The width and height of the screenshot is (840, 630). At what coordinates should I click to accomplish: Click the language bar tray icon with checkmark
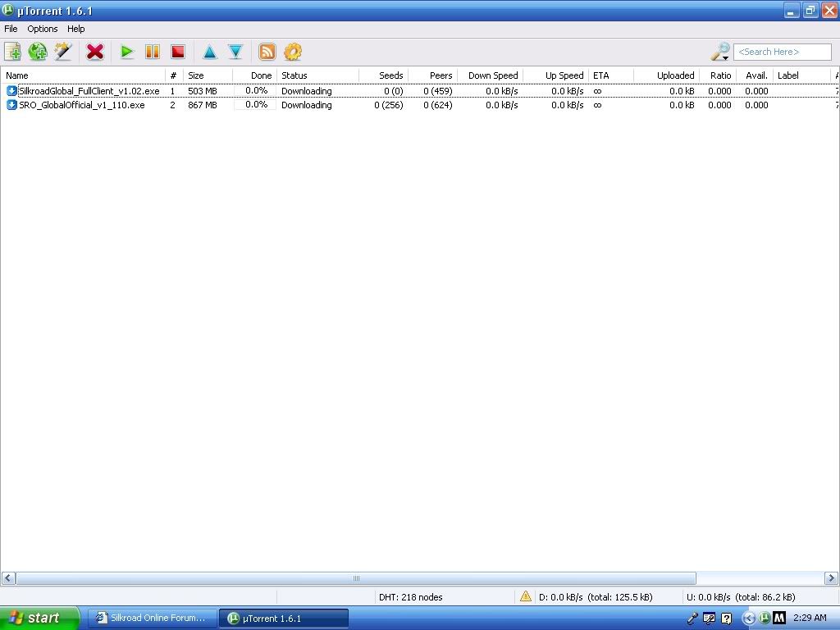pos(710,619)
